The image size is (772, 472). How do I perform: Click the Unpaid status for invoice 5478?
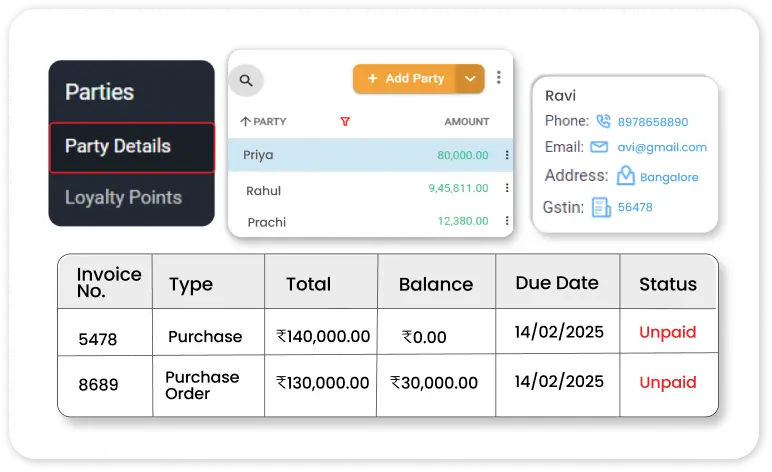pos(667,333)
